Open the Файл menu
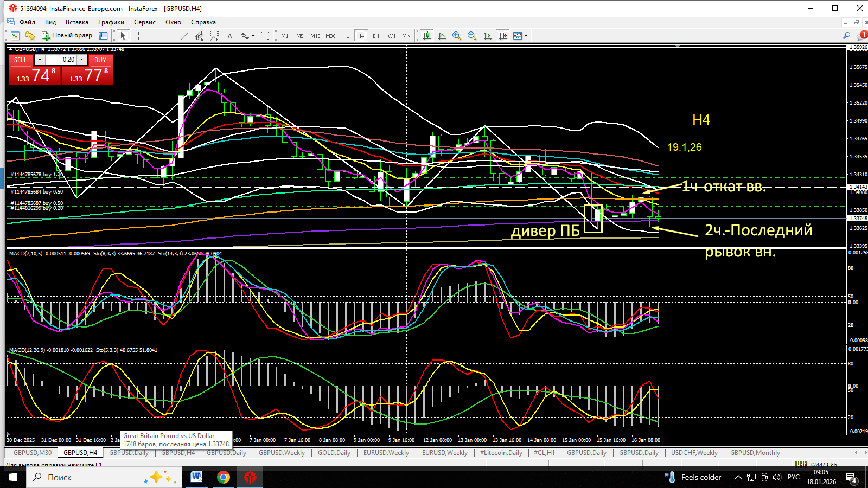This screenshot has height=488, width=868. tap(27, 22)
